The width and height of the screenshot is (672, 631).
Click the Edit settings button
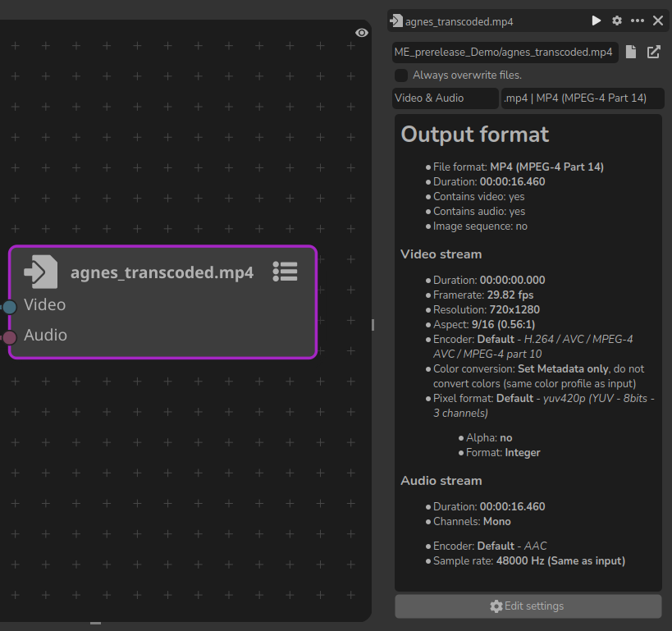point(528,606)
